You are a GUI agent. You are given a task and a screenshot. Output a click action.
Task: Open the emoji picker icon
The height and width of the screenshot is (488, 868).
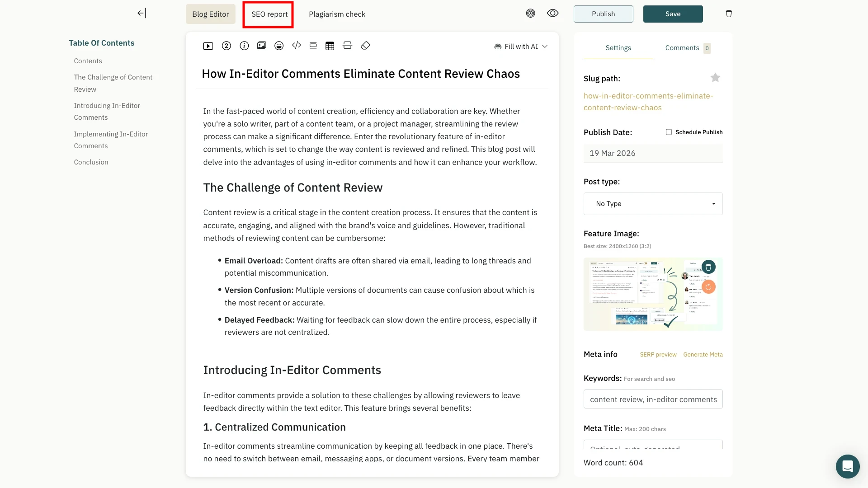point(279,46)
